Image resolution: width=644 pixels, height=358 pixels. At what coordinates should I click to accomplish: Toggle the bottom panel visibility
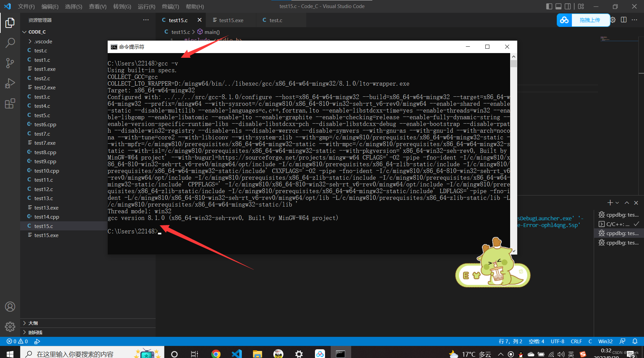(x=558, y=6)
